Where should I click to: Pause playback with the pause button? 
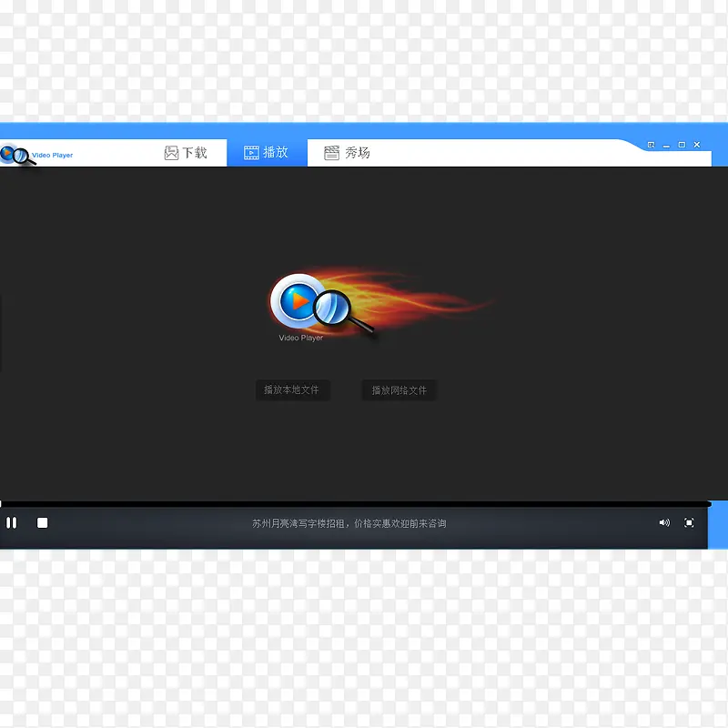pyautogui.click(x=12, y=522)
